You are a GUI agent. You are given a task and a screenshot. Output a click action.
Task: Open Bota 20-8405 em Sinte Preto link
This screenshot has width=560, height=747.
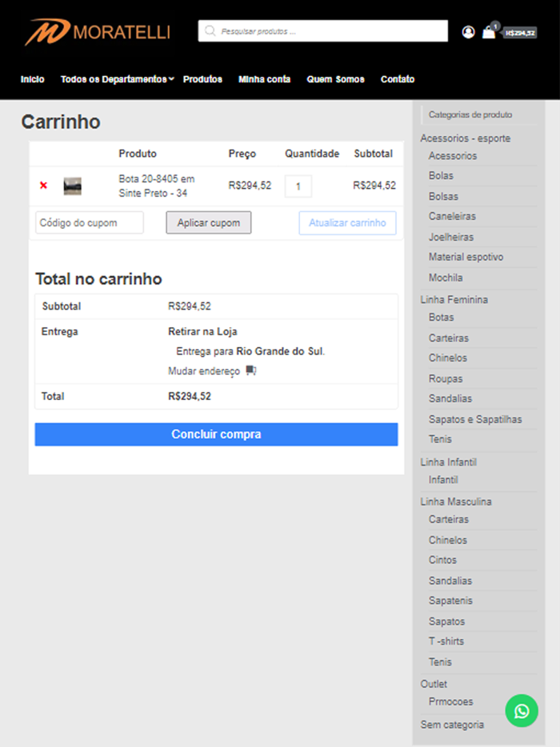157,186
